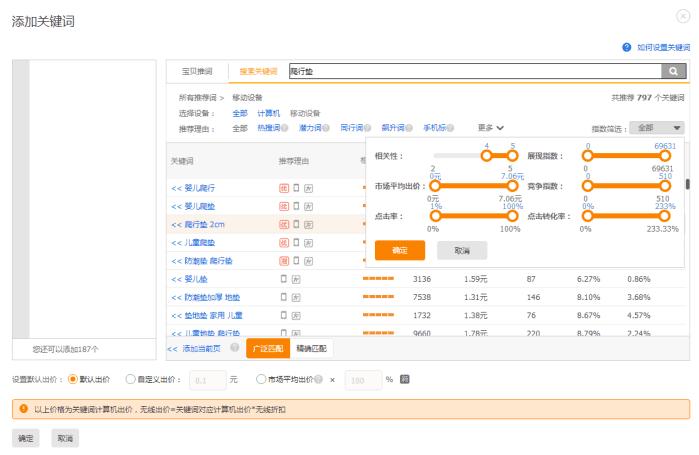The height and width of the screenshot is (455, 699).
Task: Filter devices by 移动设备
Action: coord(305,113)
